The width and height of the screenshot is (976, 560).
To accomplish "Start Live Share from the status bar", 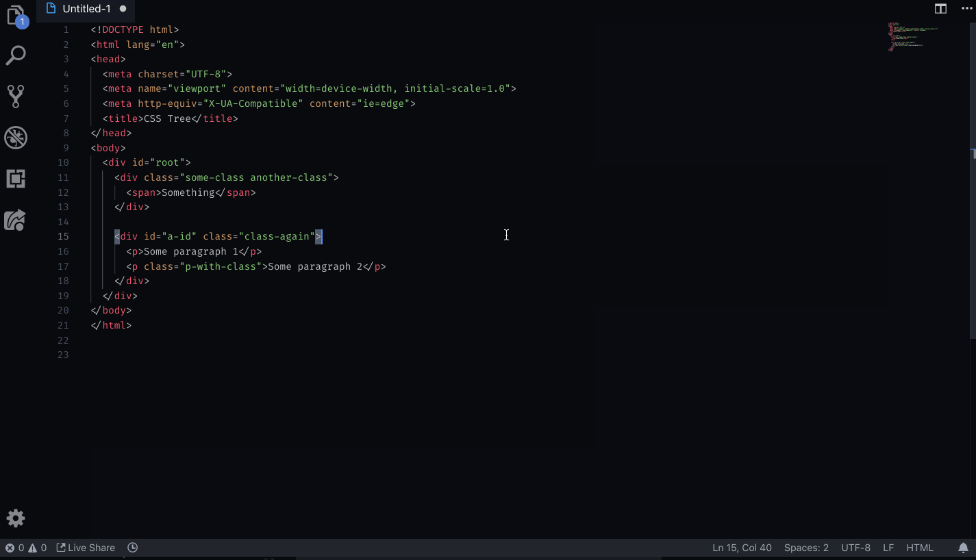I will [86, 548].
